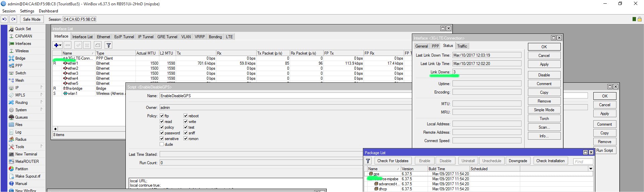Open the Bridge item in sidebar
644x192 pixels.
click(x=20, y=58)
